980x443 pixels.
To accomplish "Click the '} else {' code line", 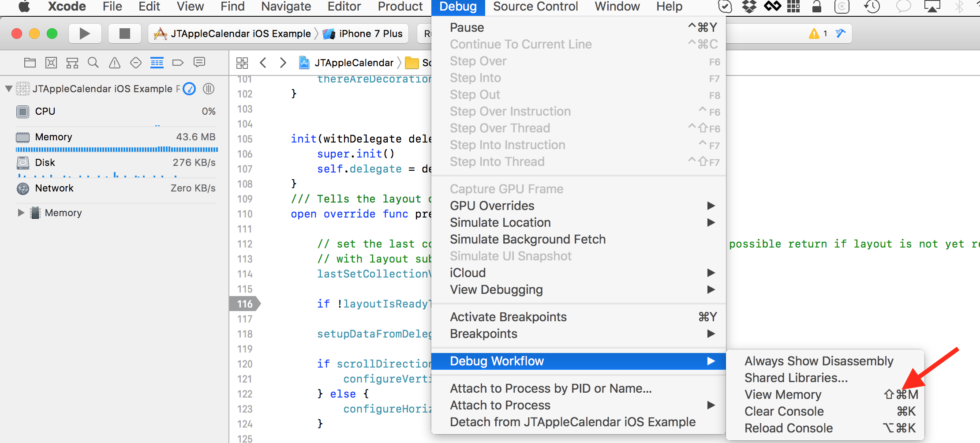I will click(x=343, y=394).
